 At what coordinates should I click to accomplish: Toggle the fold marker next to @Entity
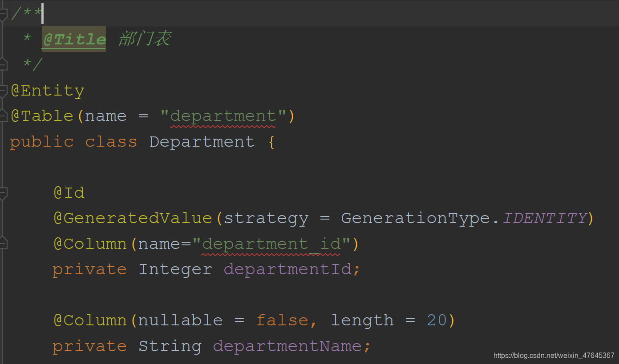coord(3,91)
